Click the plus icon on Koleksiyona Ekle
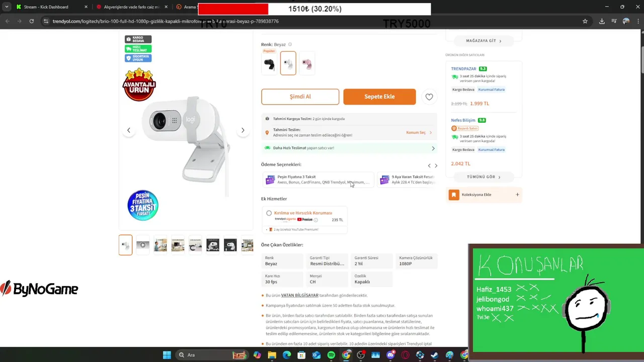Viewport: 644px width, 362px height. pyautogui.click(x=517, y=195)
